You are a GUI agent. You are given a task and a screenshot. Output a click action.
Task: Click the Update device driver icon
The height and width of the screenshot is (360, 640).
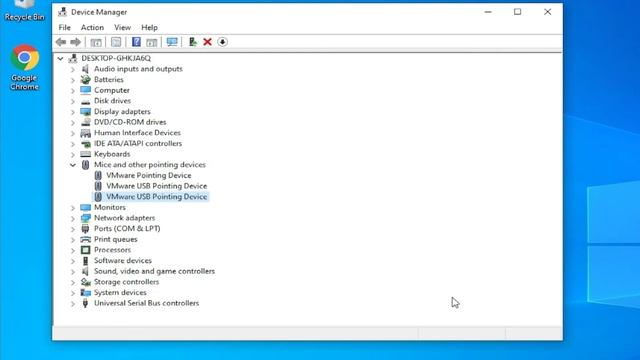point(193,42)
